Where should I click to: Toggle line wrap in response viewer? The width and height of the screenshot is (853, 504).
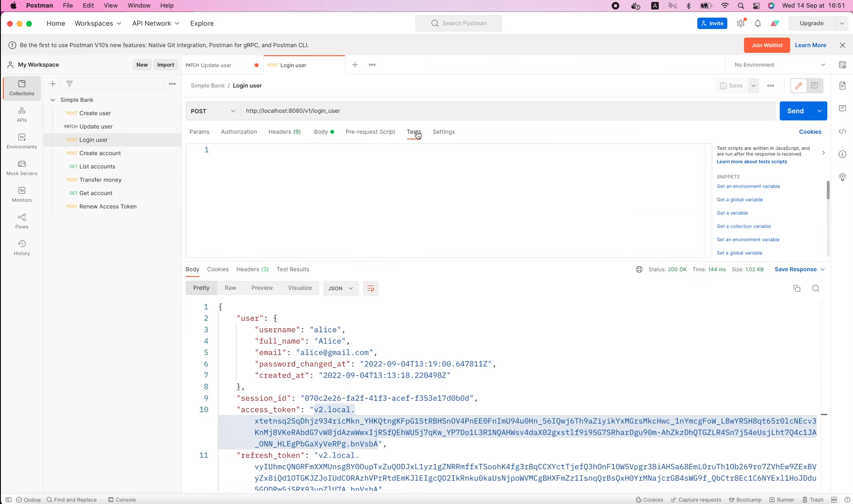coord(370,288)
